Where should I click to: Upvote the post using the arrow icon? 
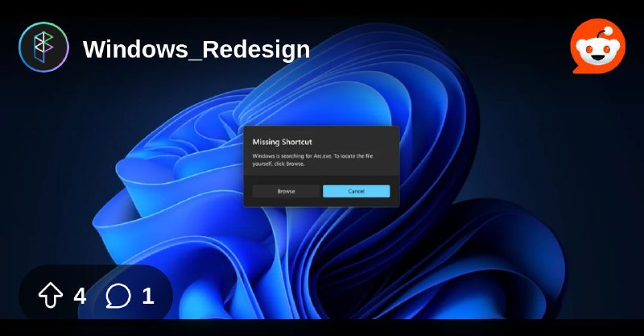click(51, 295)
